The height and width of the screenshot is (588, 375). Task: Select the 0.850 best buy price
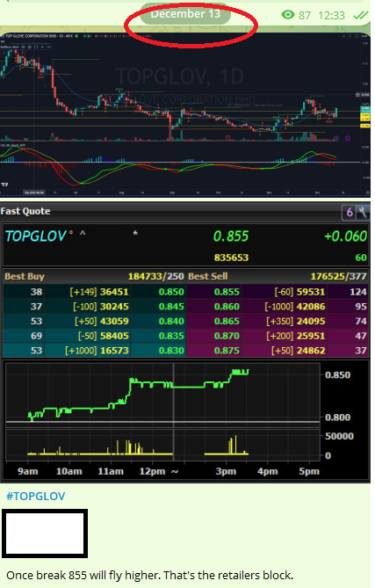(x=171, y=292)
